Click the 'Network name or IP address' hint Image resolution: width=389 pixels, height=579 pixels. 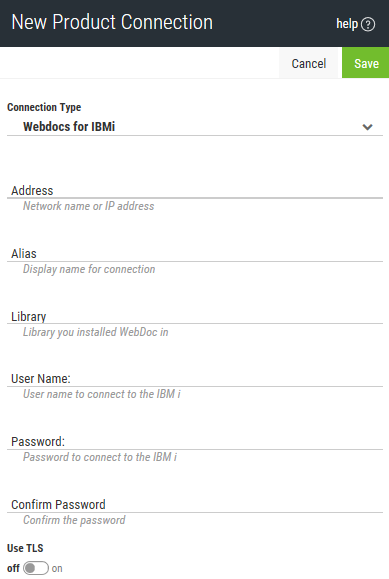(x=89, y=206)
